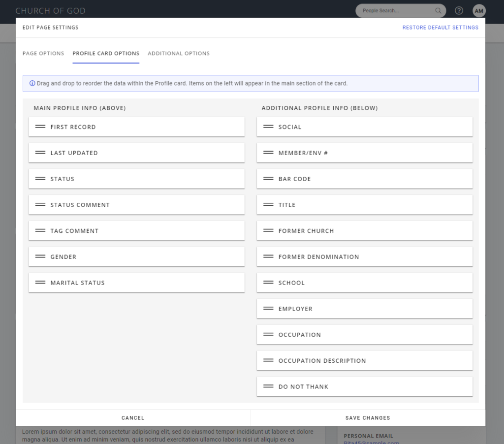Grab the drag handle for Bar Code

click(x=268, y=178)
